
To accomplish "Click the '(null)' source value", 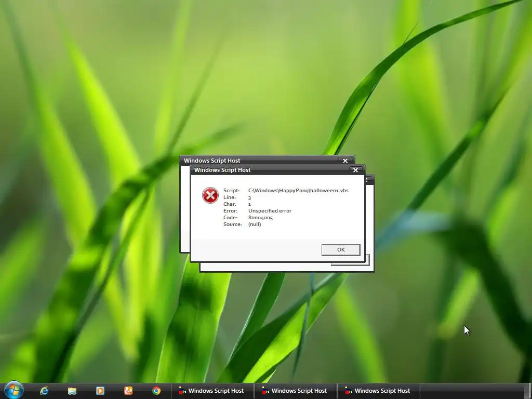I will (x=255, y=224).
